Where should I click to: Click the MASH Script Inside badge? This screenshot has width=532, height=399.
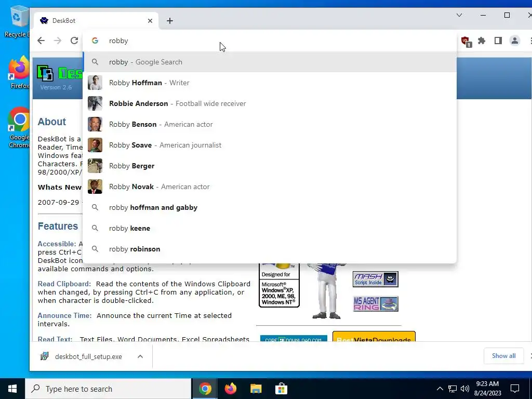(x=375, y=279)
